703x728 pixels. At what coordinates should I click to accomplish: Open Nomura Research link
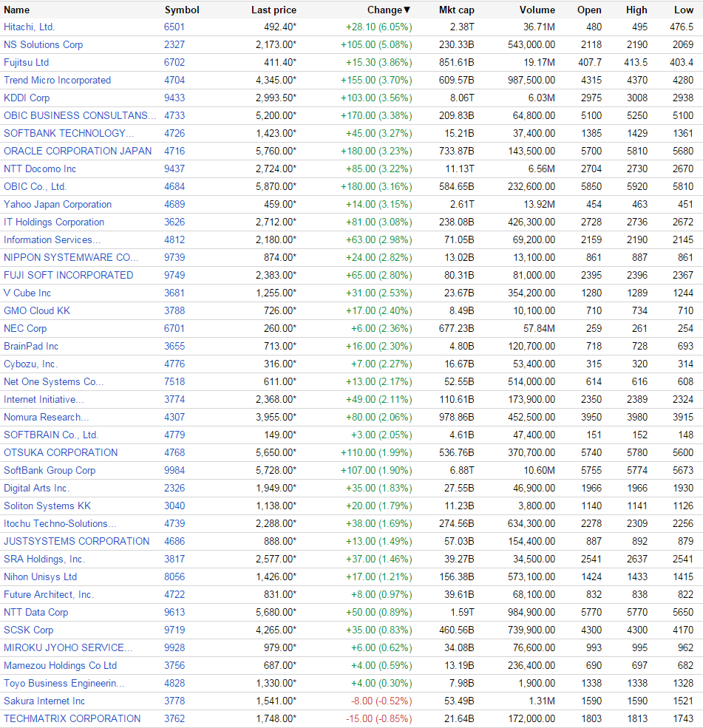coord(46,417)
